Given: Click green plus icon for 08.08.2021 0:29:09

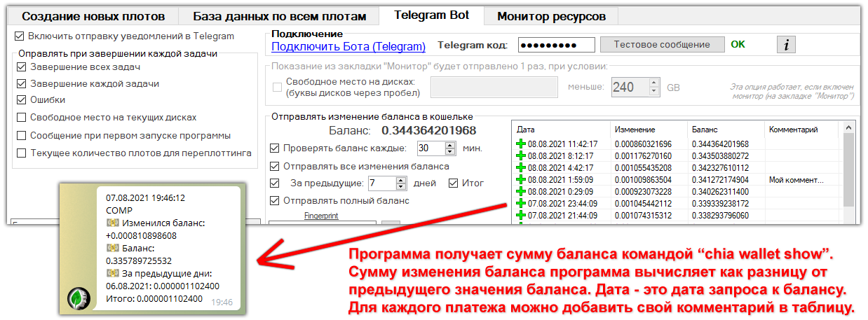Looking at the screenshot, I should click(521, 191).
